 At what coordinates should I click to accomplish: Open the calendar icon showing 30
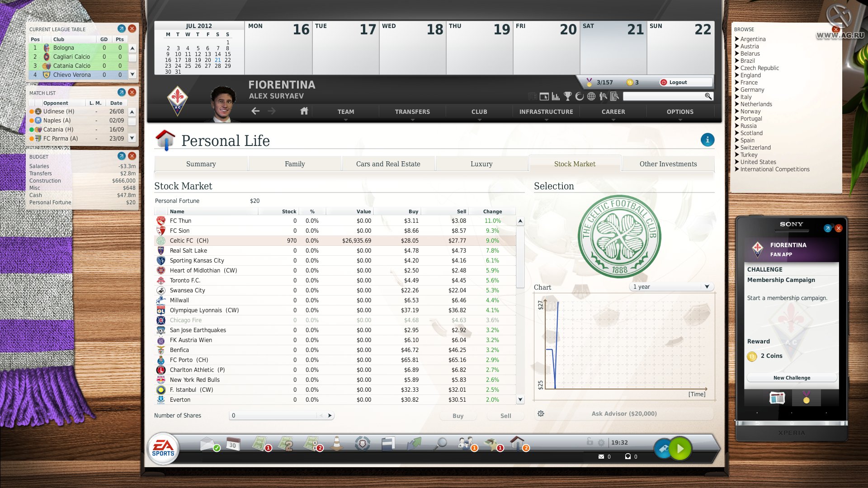[233, 444]
